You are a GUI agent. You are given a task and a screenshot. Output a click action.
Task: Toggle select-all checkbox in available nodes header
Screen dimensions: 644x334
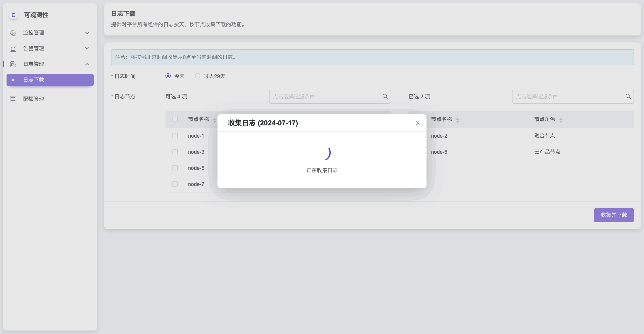click(175, 119)
